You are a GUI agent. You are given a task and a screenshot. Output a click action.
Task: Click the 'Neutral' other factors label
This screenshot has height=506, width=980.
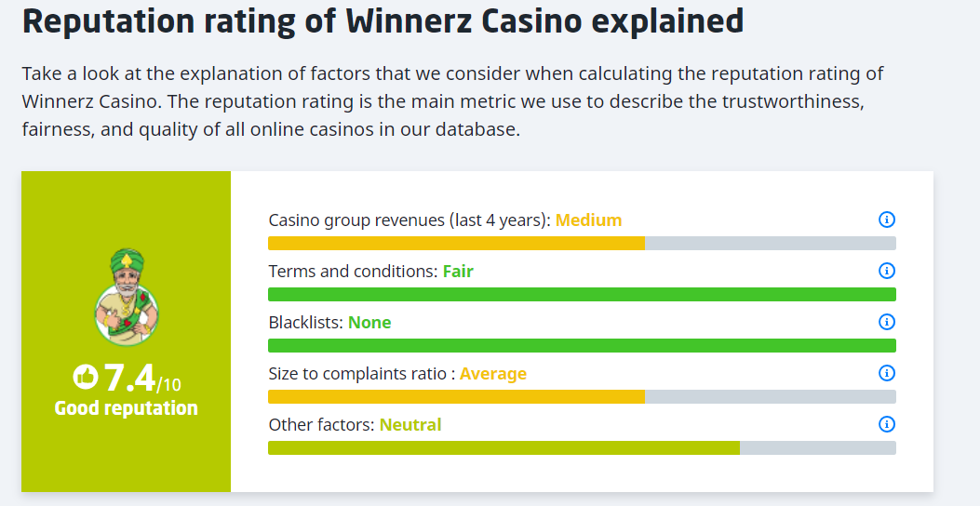(x=410, y=425)
